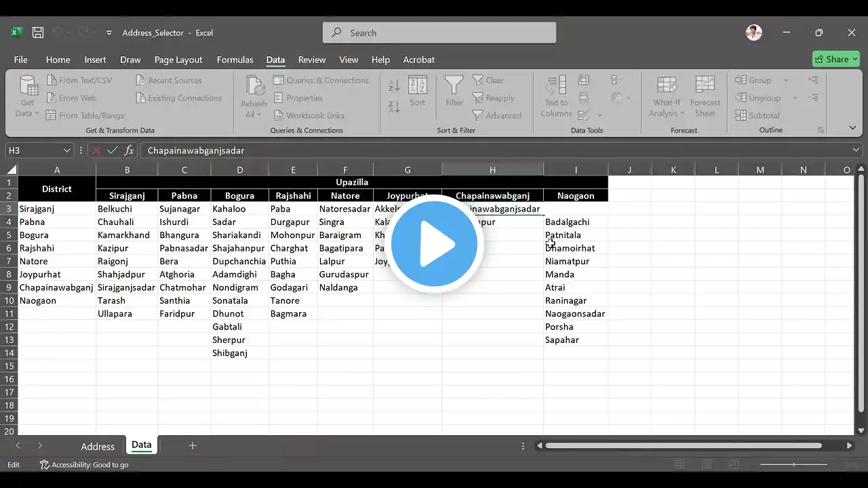Image resolution: width=868 pixels, height=488 pixels.
Task: Sort Z to A descending
Action: point(394,106)
